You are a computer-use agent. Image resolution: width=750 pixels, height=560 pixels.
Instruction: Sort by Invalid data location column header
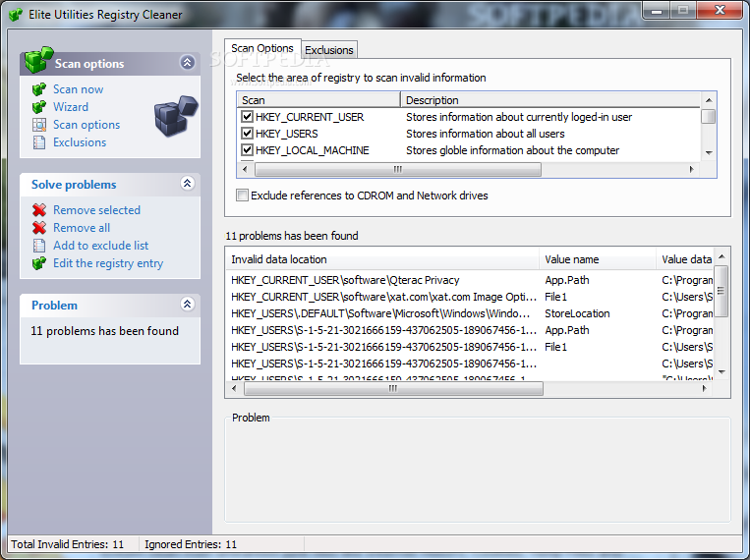pos(382,259)
